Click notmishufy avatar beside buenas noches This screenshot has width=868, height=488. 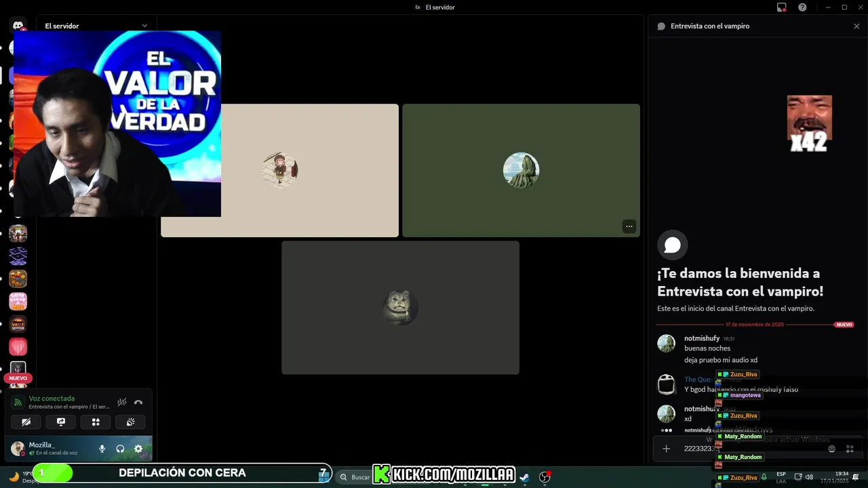666,343
